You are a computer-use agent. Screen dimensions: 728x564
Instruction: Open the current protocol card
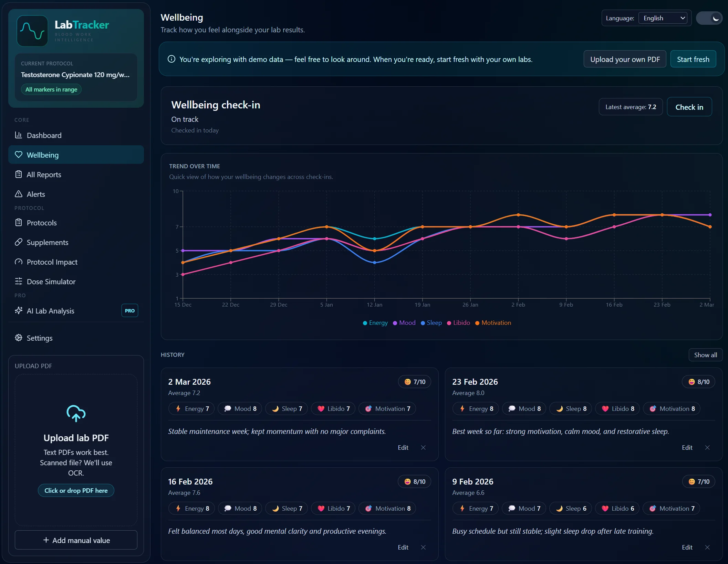tap(76, 77)
